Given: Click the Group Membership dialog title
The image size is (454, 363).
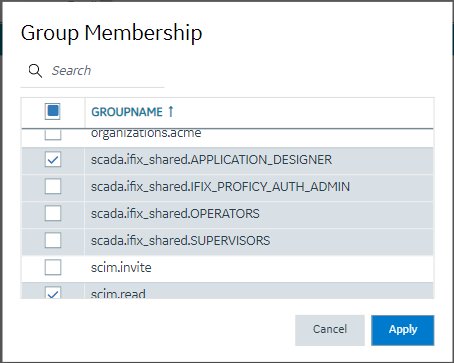Looking at the screenshot, I should [x=111, y=34].
